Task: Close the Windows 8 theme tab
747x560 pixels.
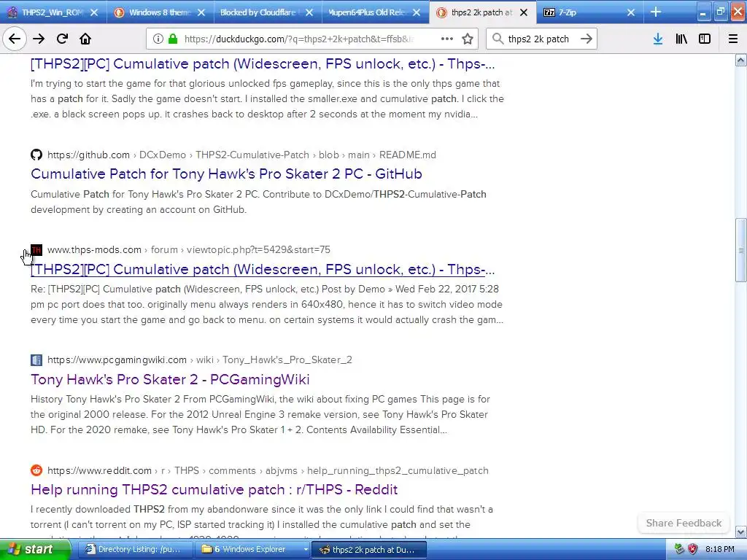Action: [201, 12]
